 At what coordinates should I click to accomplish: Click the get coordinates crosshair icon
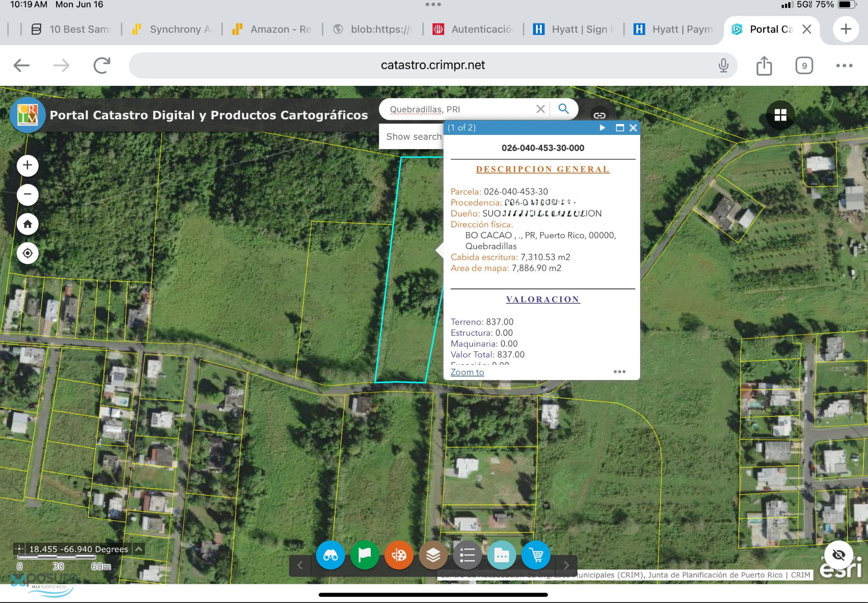[x=19, y=549]
